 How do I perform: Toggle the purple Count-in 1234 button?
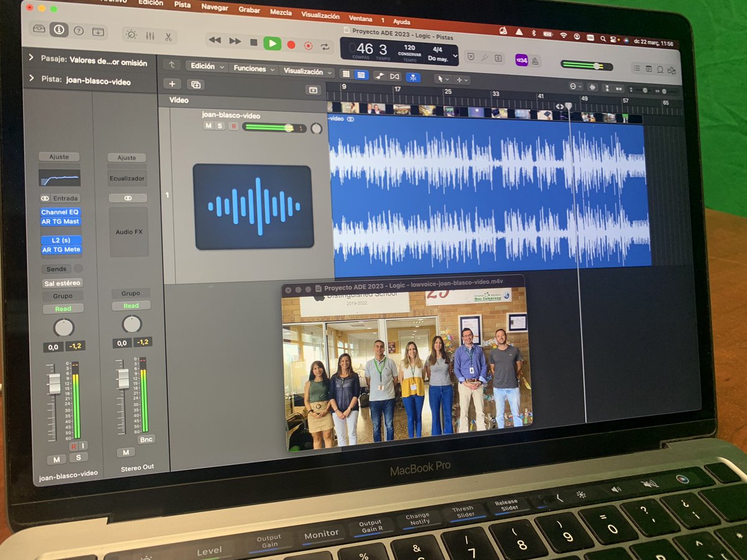click(521, 60)
